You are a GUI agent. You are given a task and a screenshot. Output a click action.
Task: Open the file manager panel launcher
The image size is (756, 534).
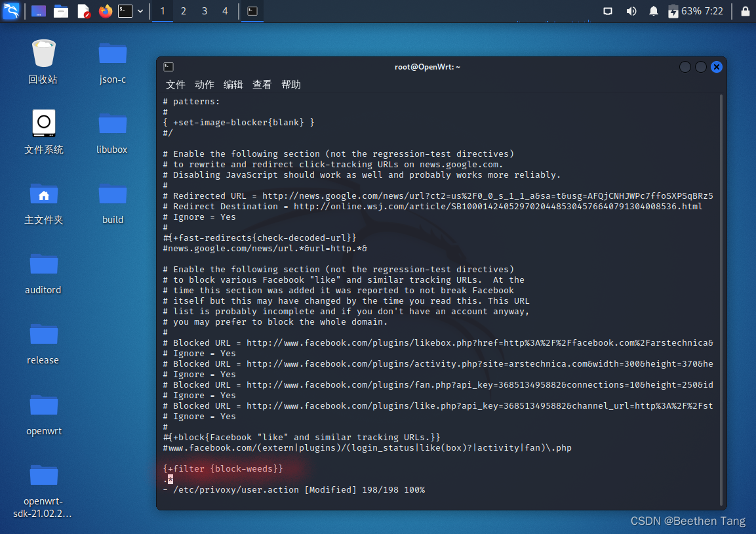[61, 10]
